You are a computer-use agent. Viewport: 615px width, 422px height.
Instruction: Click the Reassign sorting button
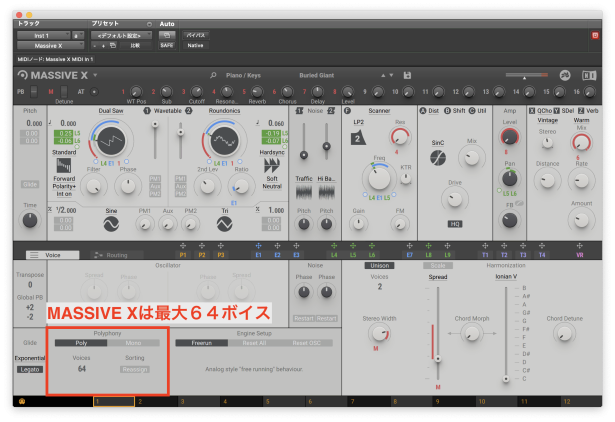[135, 369]
